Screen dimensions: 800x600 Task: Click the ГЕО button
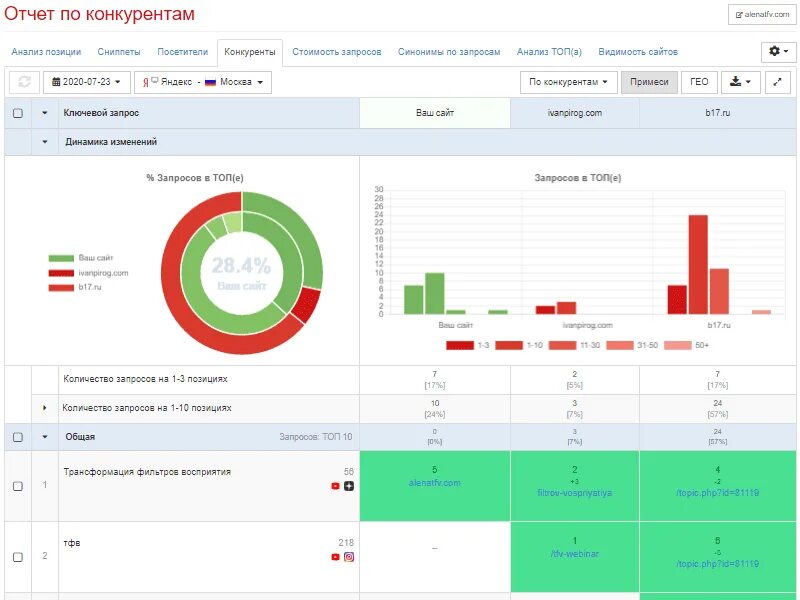point(699,82)
